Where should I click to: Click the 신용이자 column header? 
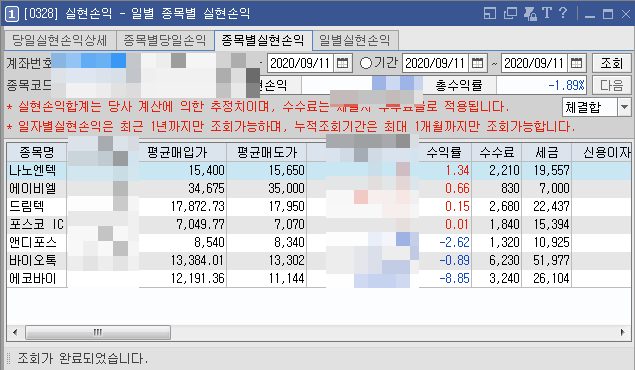[602, 152]
